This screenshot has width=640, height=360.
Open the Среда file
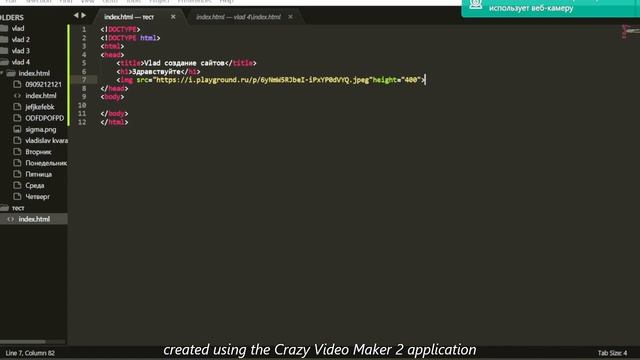pyautogui.click(x=35, y=185)
